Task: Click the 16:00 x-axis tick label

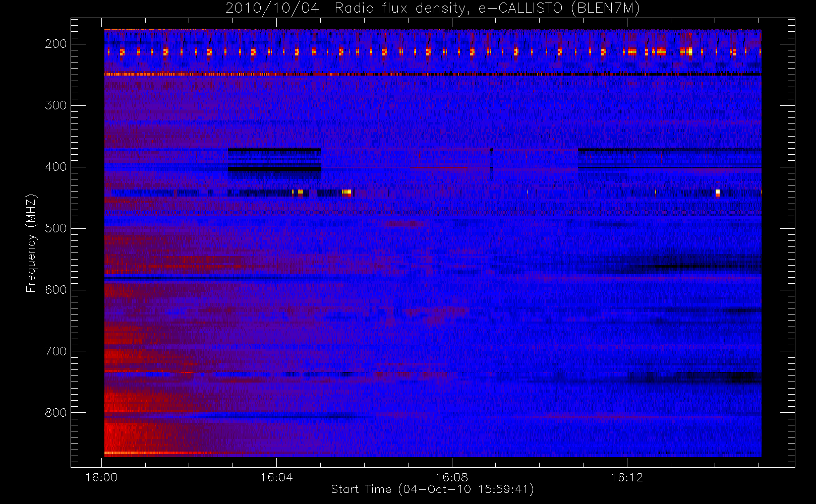Action: tap(101, 477)
